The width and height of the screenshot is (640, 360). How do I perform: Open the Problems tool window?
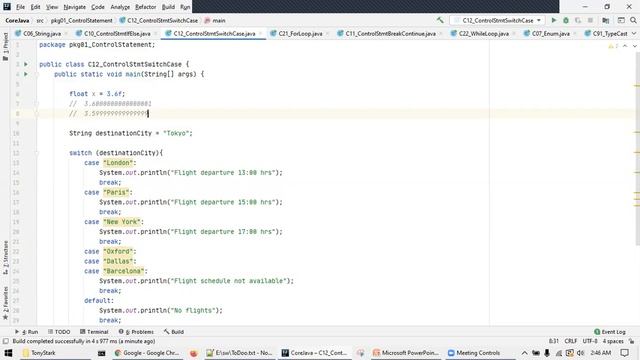click(136, 332)
